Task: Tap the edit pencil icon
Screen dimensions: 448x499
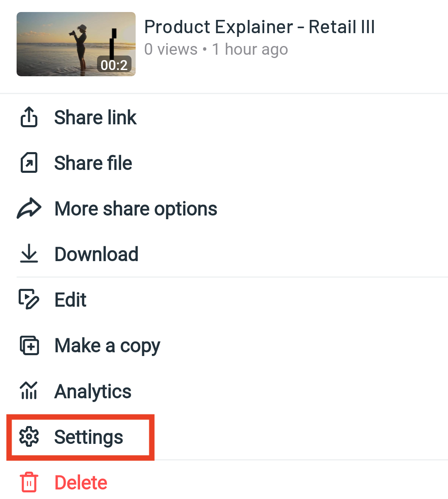Action: coord(29,300)
